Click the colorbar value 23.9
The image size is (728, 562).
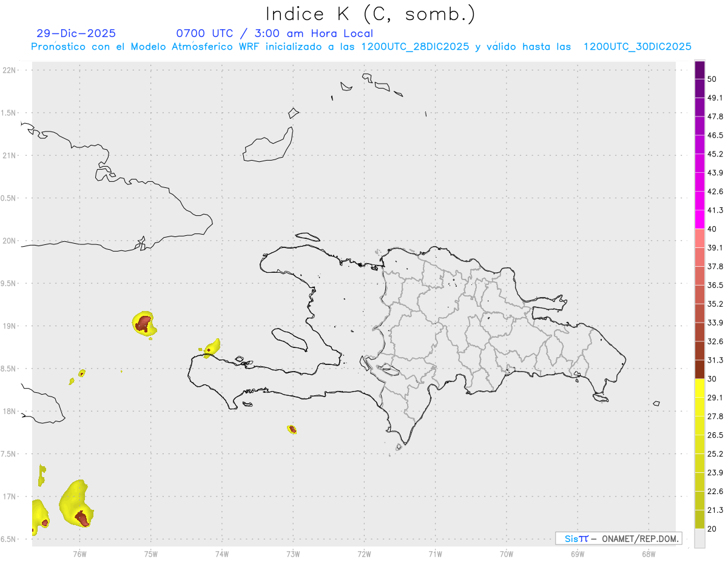[x=715, y=473]
